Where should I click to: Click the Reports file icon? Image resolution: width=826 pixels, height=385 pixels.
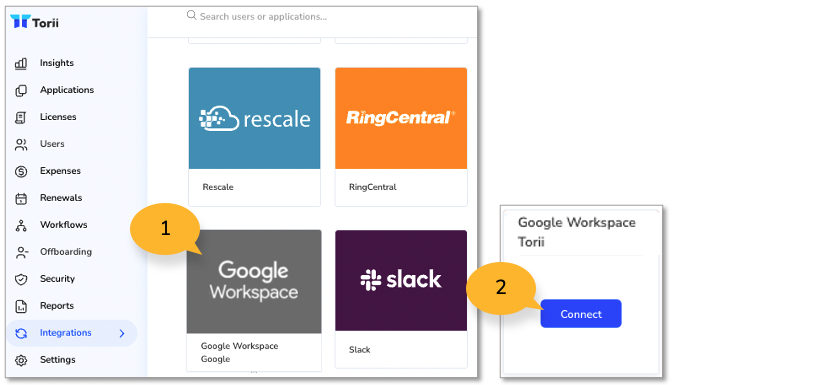click(x=21, y=307)
